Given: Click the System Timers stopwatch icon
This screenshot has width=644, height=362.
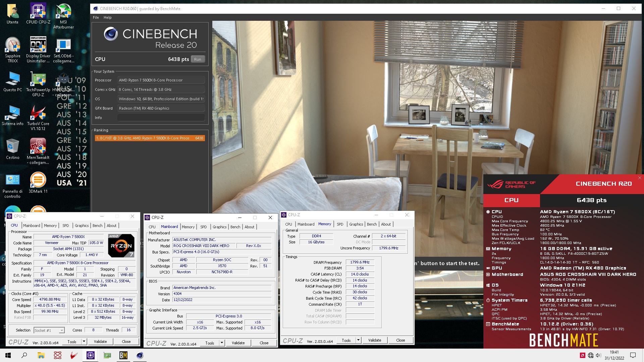Looking at the screenshot, I should (488, 300).
